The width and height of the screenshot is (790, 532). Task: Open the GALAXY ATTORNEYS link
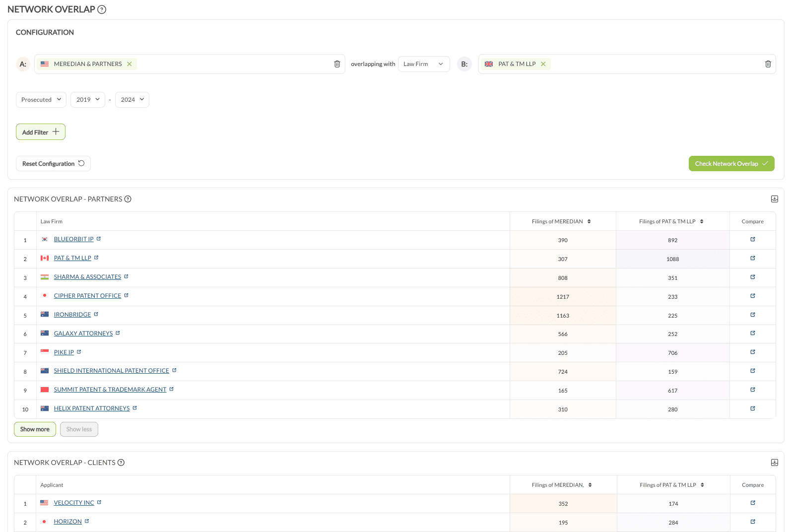tap(83, 333)
